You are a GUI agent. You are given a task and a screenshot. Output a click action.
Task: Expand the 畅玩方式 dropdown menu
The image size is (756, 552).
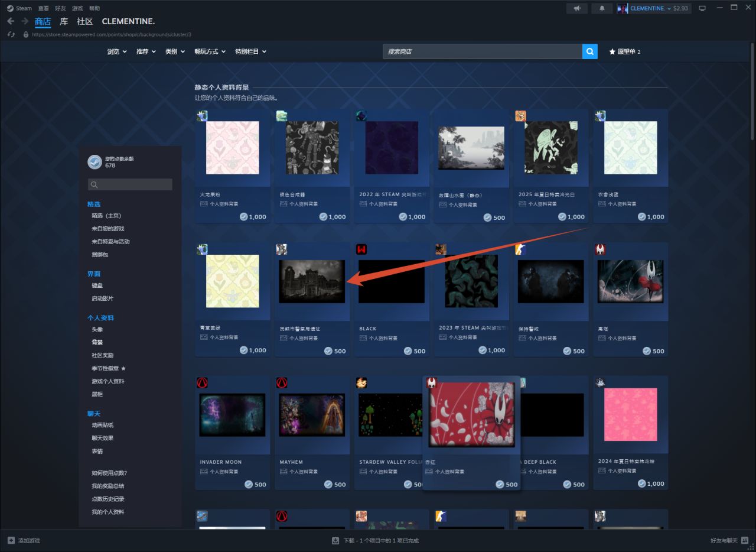(210, 51)
